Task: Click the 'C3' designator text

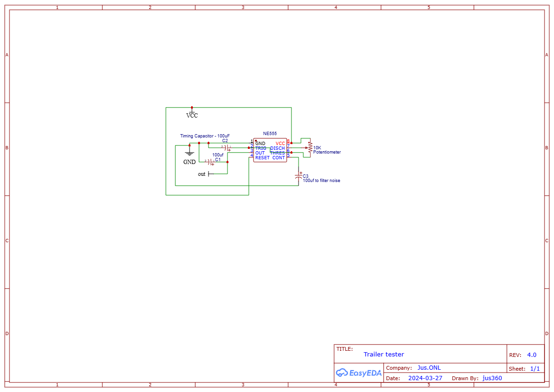Action: (x=306, y=176)
